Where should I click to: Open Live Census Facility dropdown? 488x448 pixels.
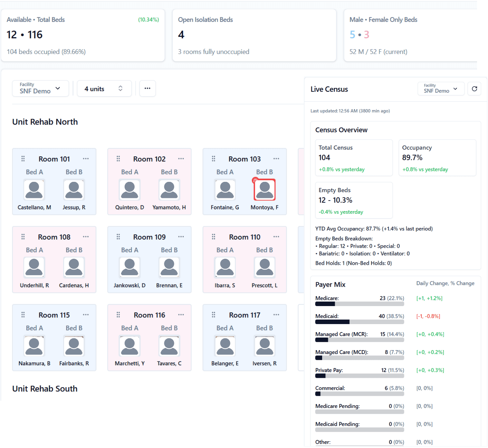[441, 89]
